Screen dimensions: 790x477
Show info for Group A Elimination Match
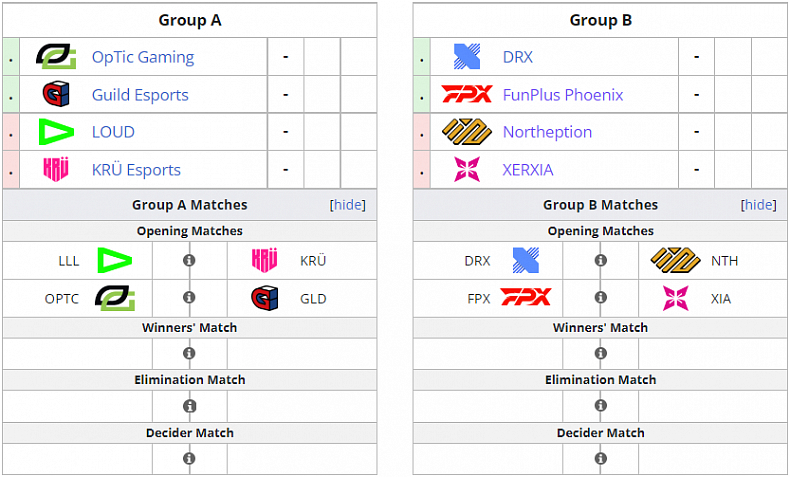click(189, 406)
